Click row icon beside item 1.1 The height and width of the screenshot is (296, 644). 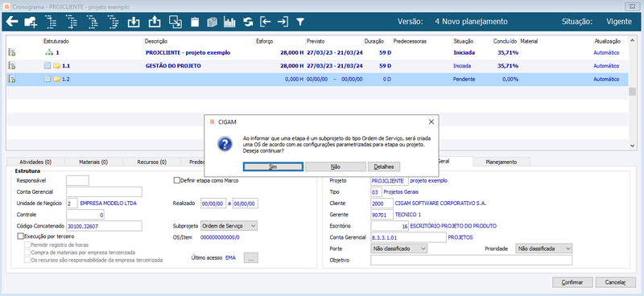(x=12, y=66)
